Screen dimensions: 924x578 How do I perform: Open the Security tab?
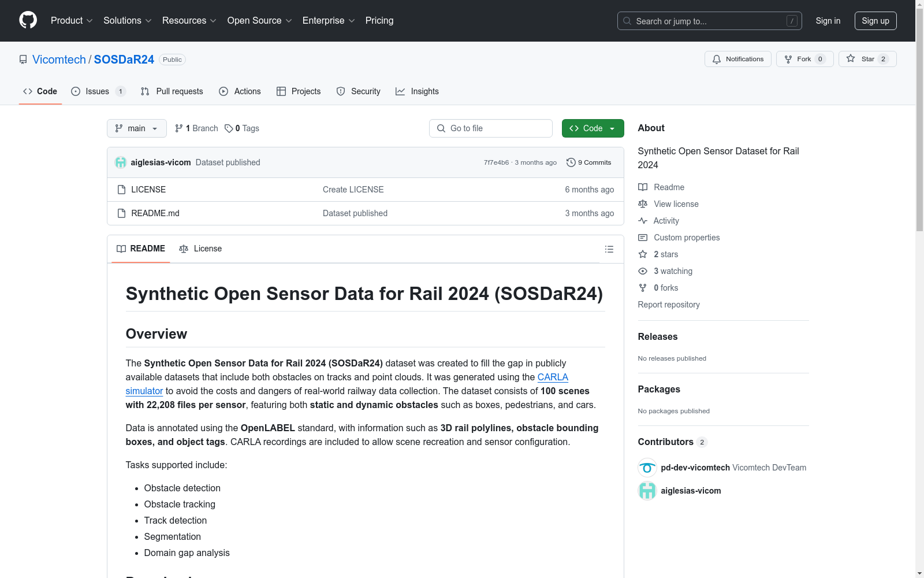[x=358, y=91]
